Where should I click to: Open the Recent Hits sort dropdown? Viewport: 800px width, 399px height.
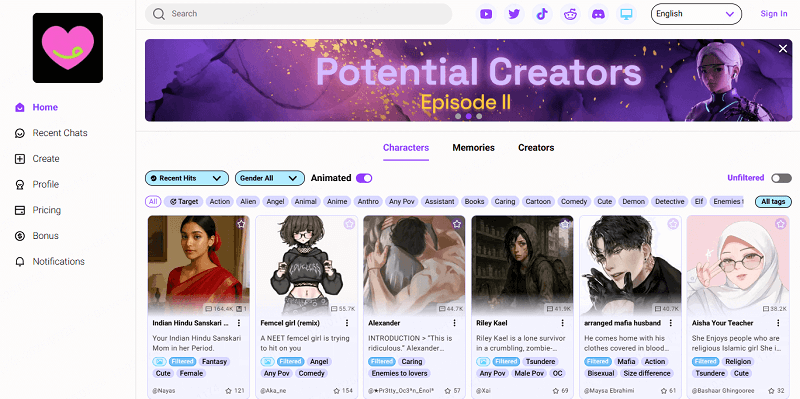pos(187,178)
